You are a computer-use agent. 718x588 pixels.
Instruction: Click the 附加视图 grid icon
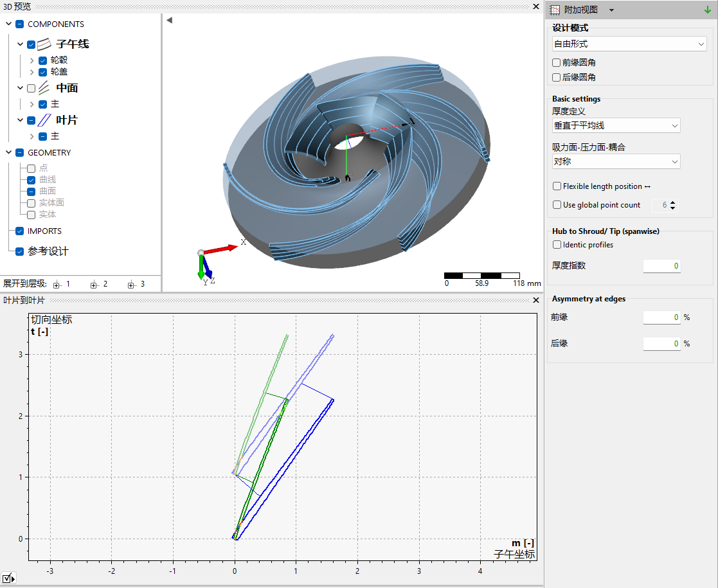click(x=555, y=10)
